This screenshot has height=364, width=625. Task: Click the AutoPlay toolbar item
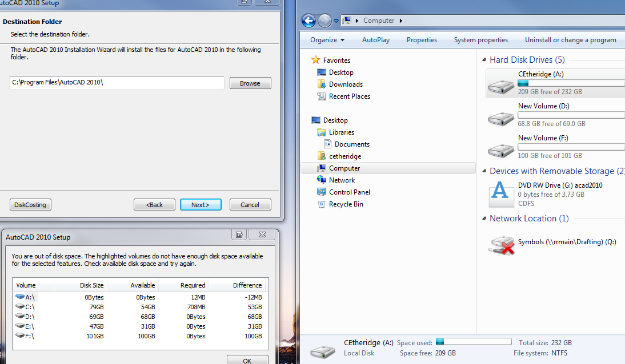375,40
